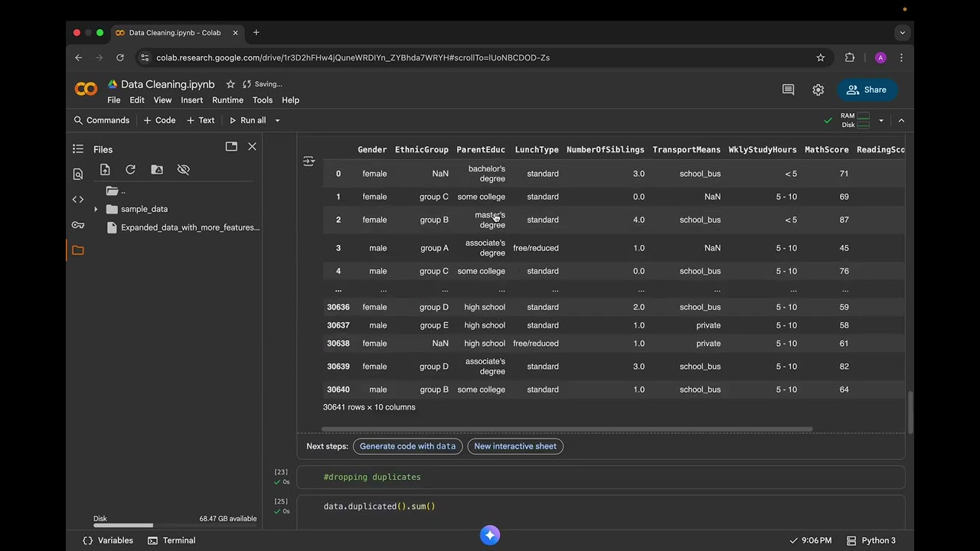The image size is (980, 551).
Task: Expand the sample_data folder
Action: tap(96, 209)
